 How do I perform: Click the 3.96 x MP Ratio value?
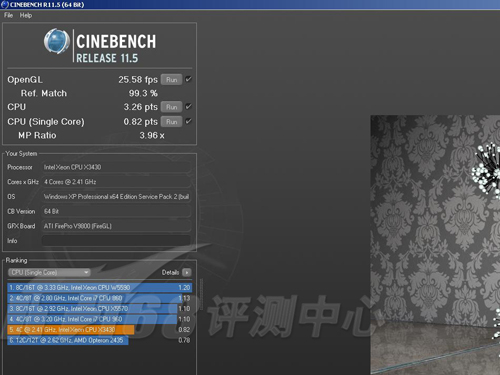pyautogui.click(x=152, y=135)
